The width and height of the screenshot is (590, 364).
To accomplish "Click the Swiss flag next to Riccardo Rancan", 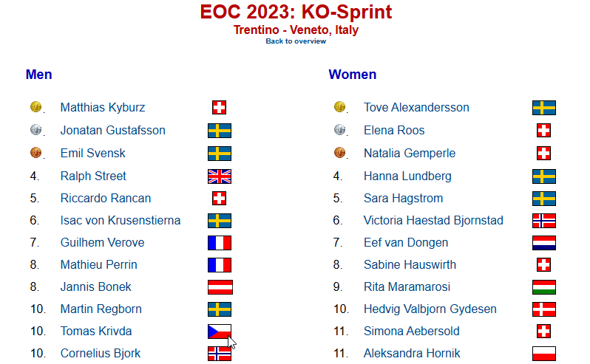I will click(220, 199).
